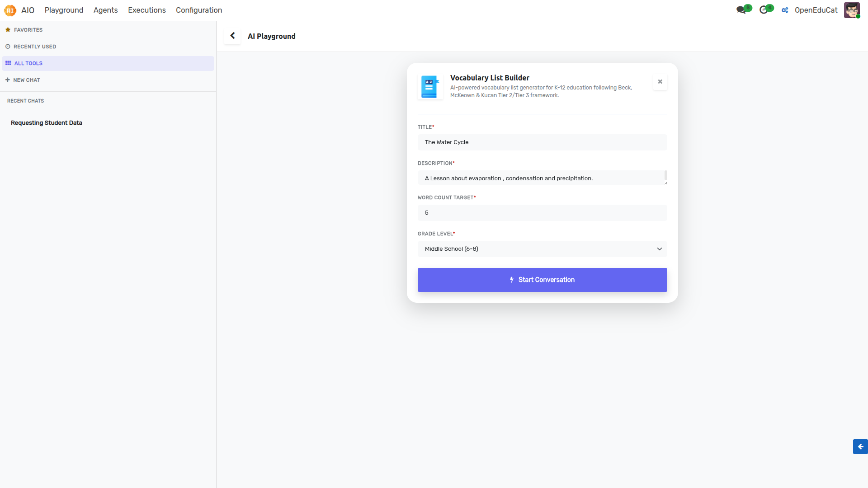Click the AI Playground page title
This screenshot has width=868, height=488.
(x=271, y=36)
